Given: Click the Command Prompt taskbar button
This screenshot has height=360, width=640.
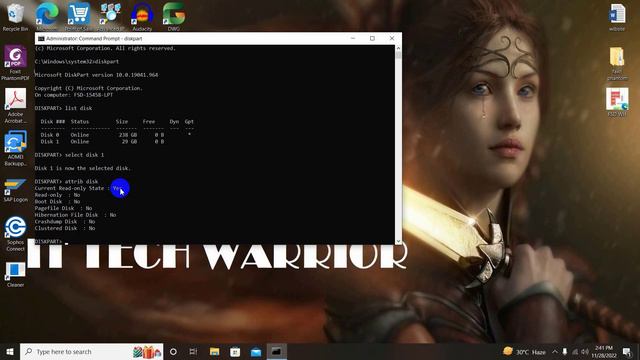Looking at the screenshot, I should [277, 351].
